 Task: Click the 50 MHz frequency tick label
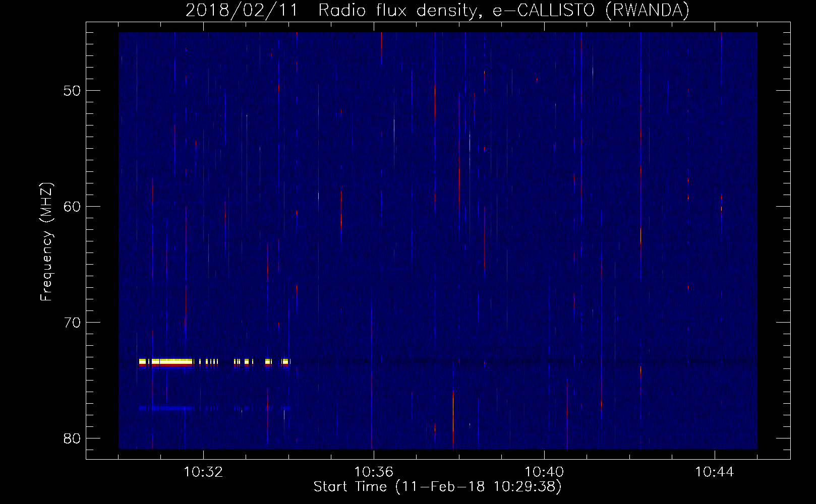pyautogui.click(x=73, y=91)
